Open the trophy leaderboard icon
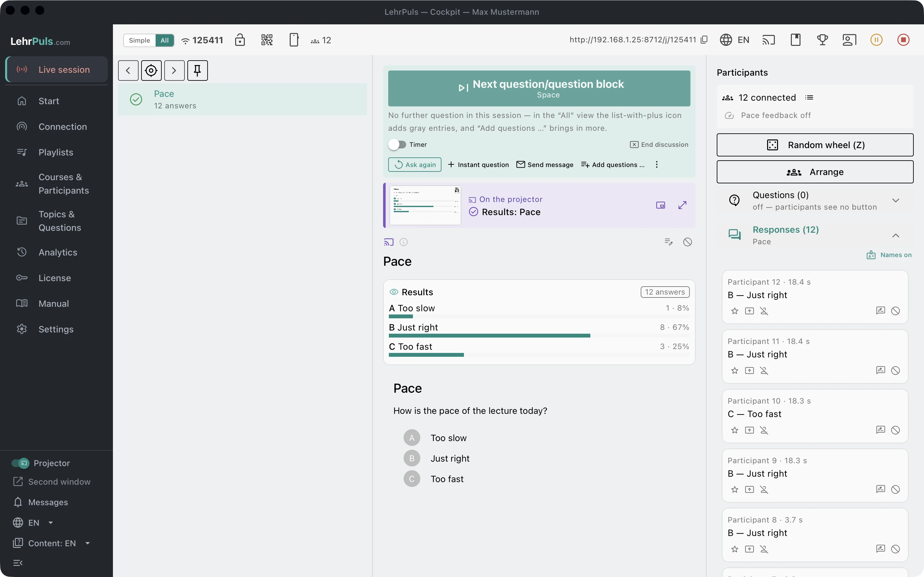924x577 pixels. (x=822, y=40)
